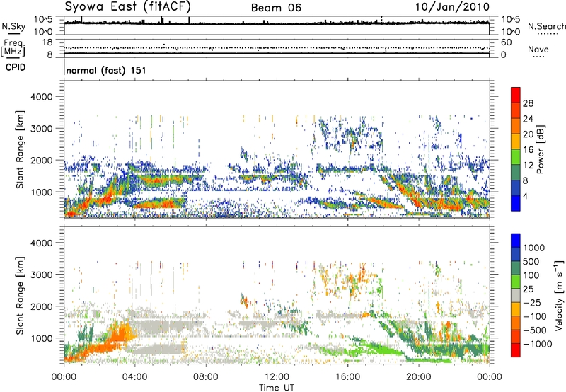
Task: Click the '08:00' time axis tick label
Action: click(206, 377)
